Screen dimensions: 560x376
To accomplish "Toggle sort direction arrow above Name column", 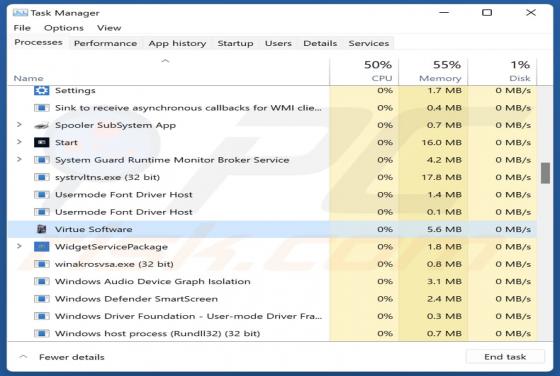I will [165, 61].
